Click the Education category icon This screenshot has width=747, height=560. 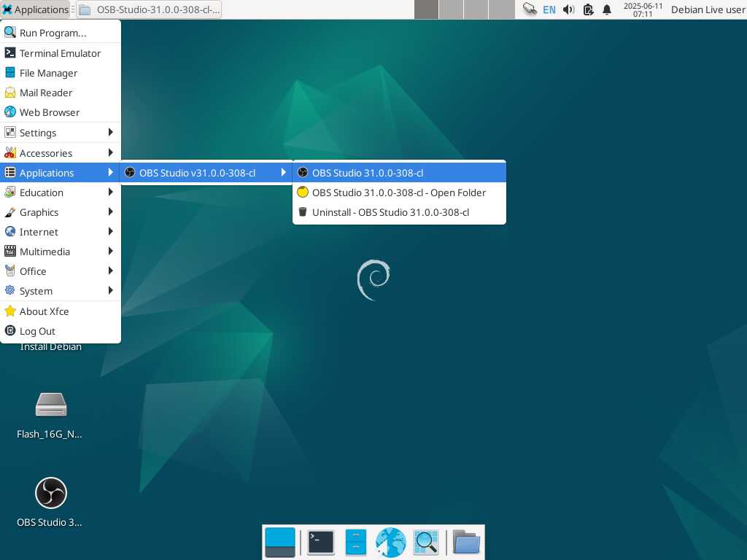(10, 192)
